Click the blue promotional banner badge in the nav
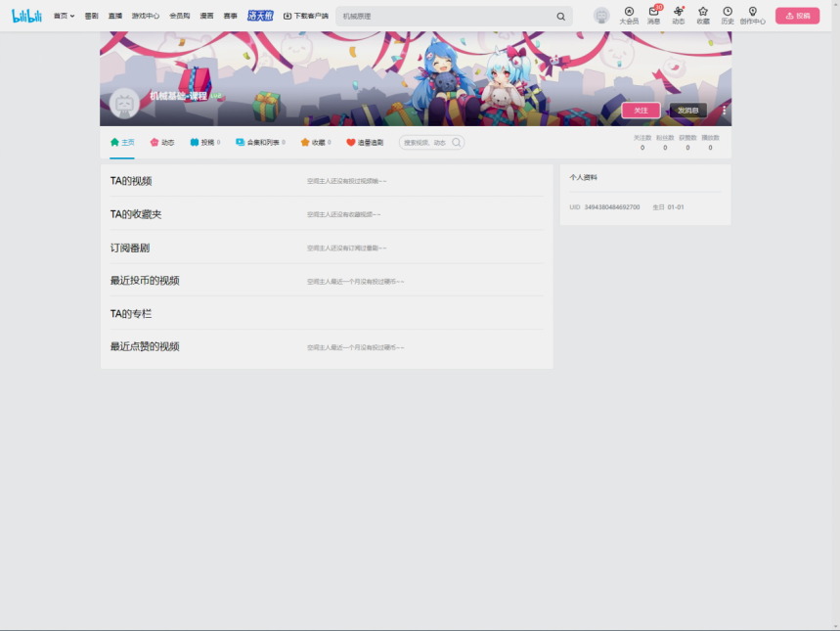Image resolution: width=840 pixels, height=631 pixels. (x=260, y=16)
